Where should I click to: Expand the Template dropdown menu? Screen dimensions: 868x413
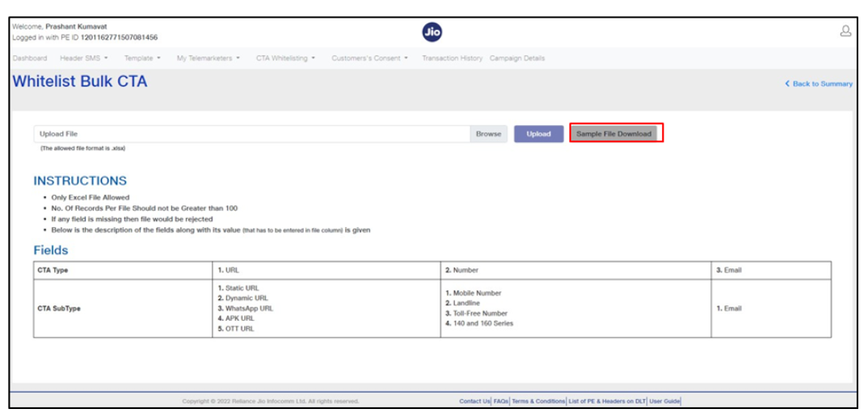tap(142, 58)
